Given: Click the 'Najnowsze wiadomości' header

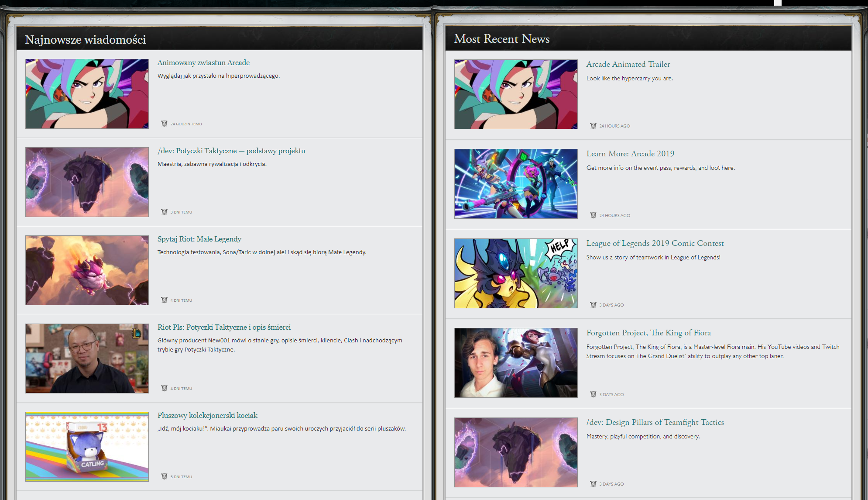Looking at the screenshot, I should pos(86,40).
